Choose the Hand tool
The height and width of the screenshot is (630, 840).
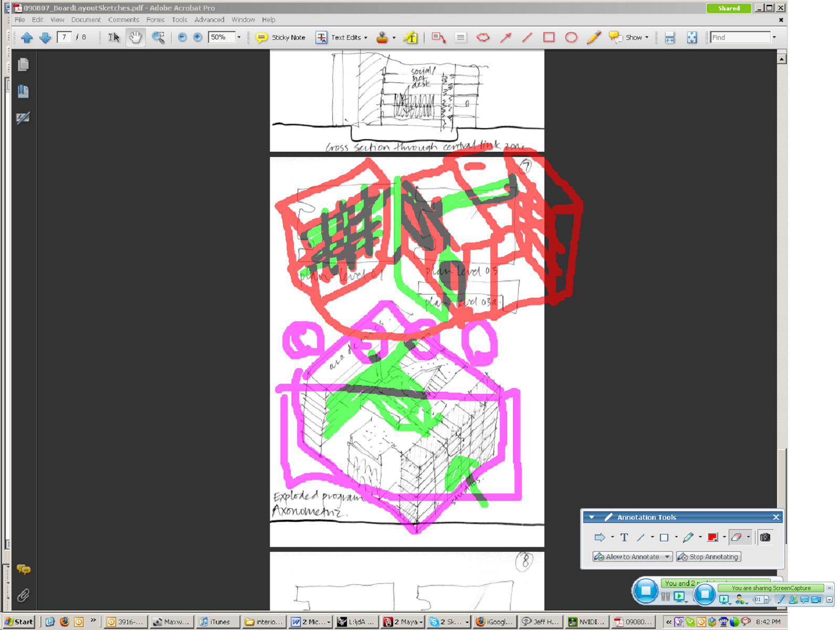point(135,37)
